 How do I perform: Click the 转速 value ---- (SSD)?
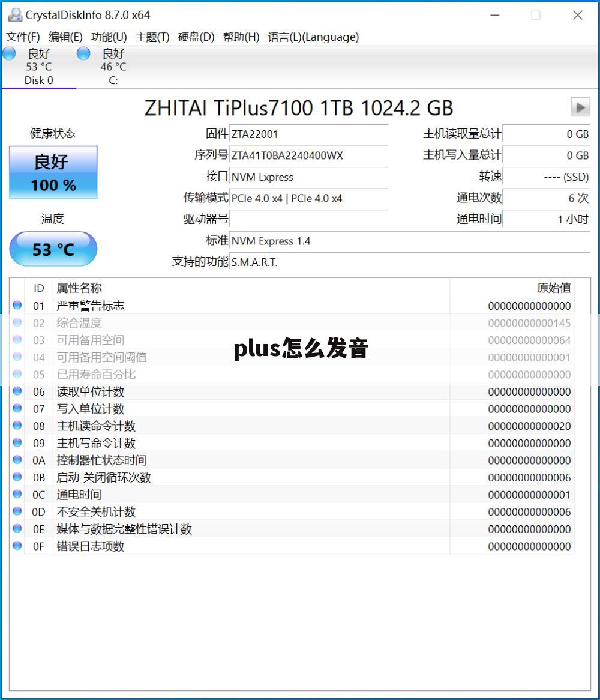[547, 177]
